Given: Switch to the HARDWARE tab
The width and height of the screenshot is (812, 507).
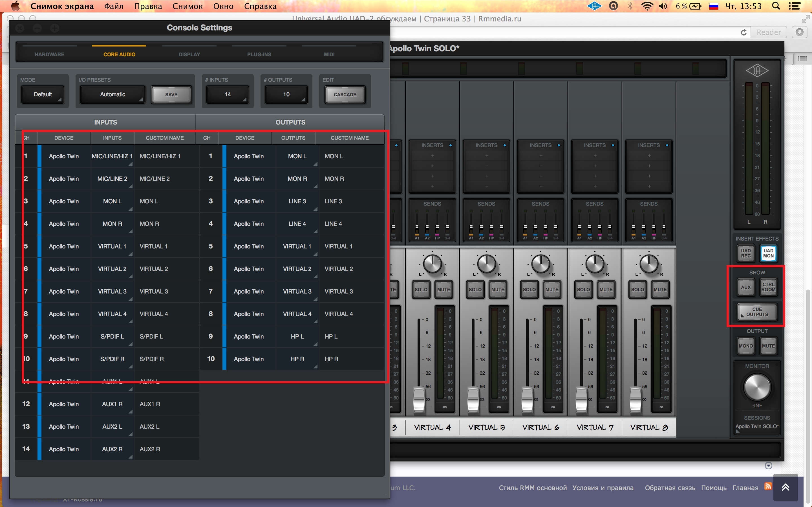Looking at the screenshot, I should point(49,54).
